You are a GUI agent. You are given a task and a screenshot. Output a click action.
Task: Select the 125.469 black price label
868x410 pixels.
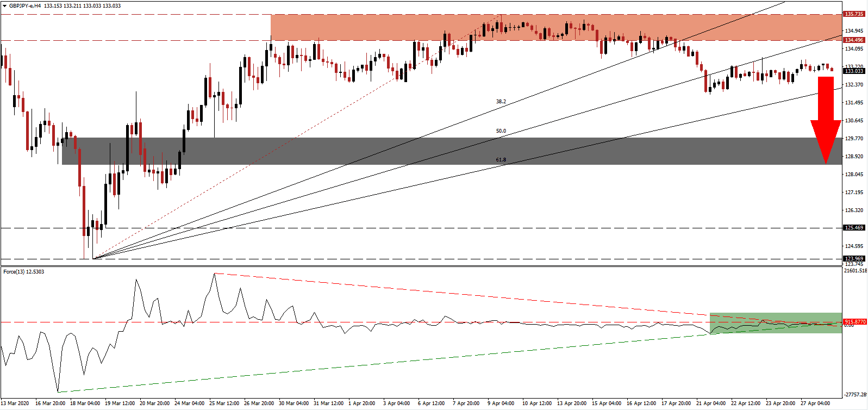(x=854, y=228)
